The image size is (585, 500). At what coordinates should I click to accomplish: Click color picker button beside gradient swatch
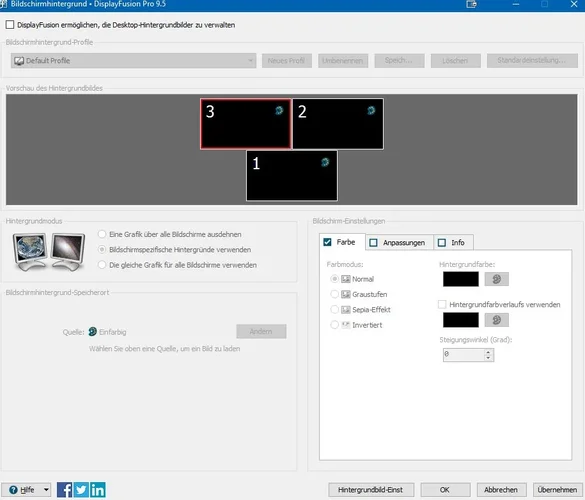pyautogui.click(x=497, y=320)
